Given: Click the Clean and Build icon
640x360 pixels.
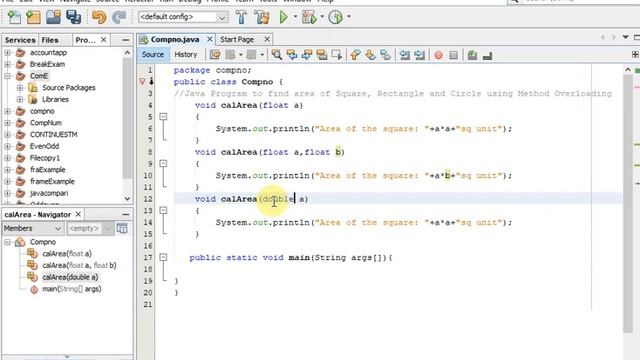Looking at the screenshot, I should coord(262,17).
